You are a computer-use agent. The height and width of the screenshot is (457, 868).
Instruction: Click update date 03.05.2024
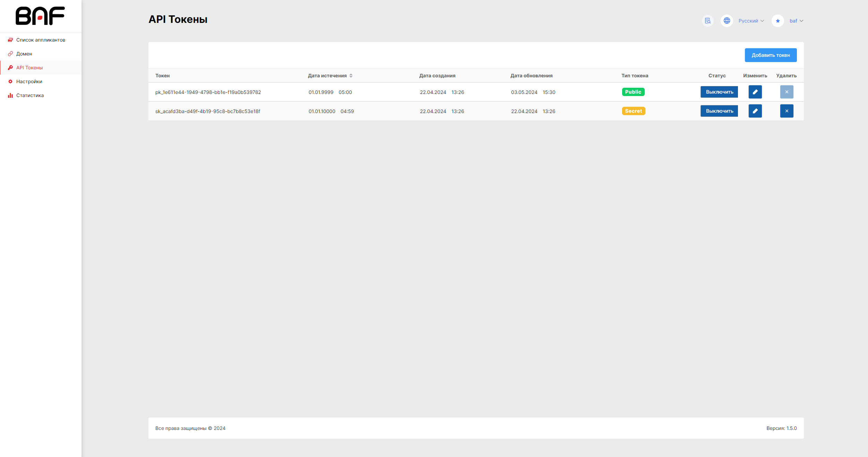pos(524,92)
